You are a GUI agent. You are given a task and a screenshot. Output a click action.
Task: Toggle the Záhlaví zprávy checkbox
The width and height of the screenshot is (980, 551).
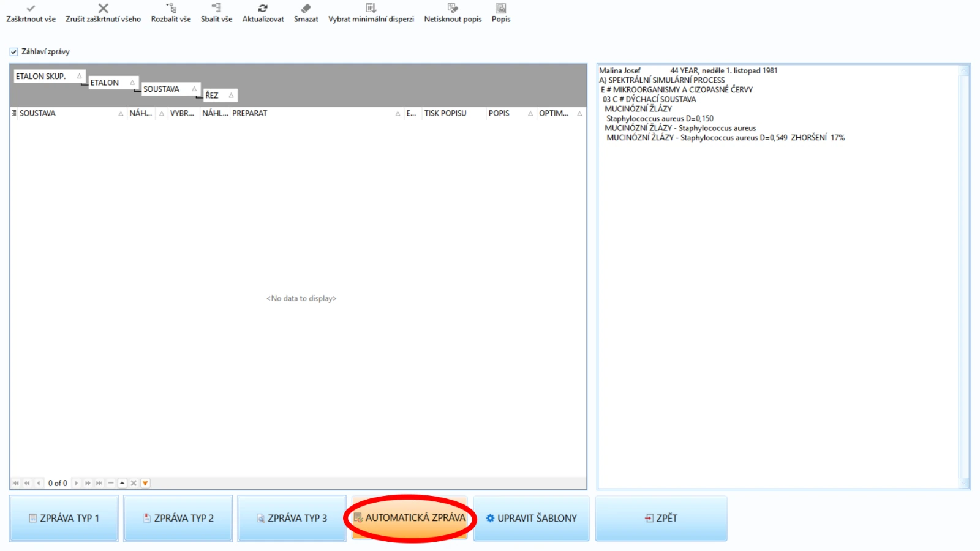click(13, 52)
